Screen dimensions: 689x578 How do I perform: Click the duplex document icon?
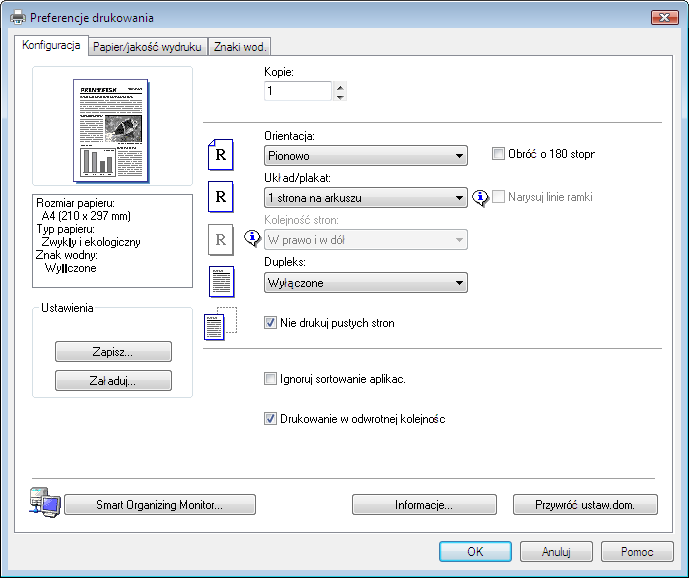[x=221, y=281]
